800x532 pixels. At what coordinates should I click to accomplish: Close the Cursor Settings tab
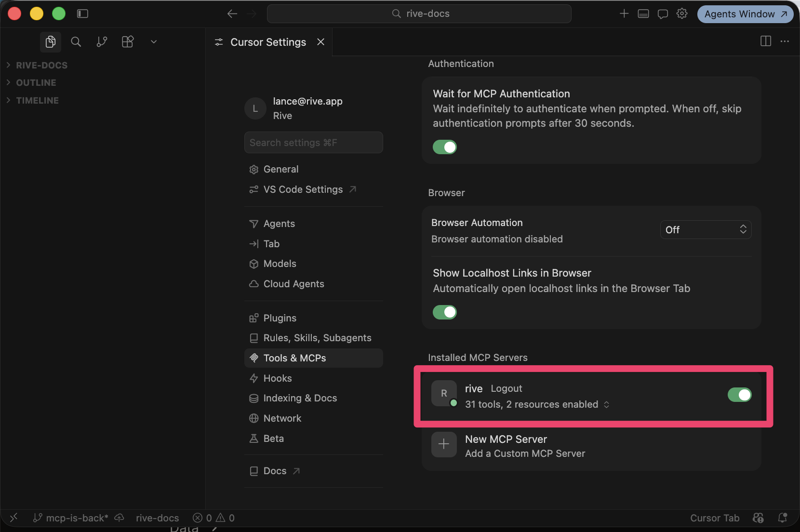(x=321, y=42)
